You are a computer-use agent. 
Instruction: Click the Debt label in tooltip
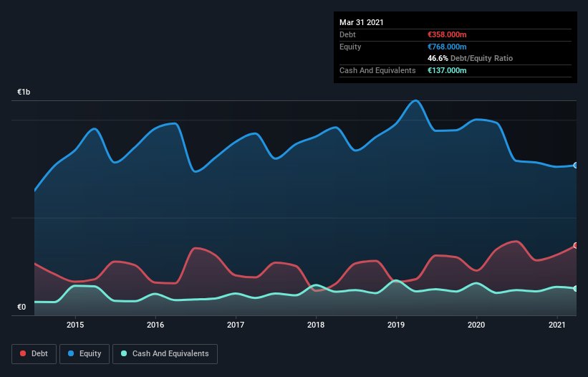[347, 34]
